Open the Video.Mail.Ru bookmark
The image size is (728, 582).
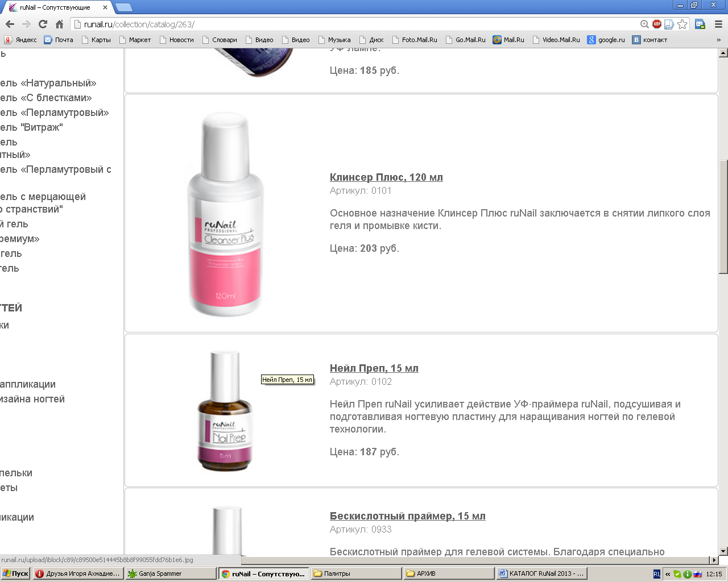pos(556,40)
